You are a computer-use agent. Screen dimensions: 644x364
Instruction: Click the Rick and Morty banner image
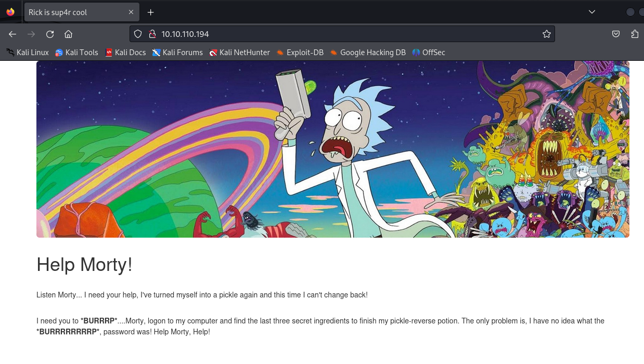tap(333, 149)
